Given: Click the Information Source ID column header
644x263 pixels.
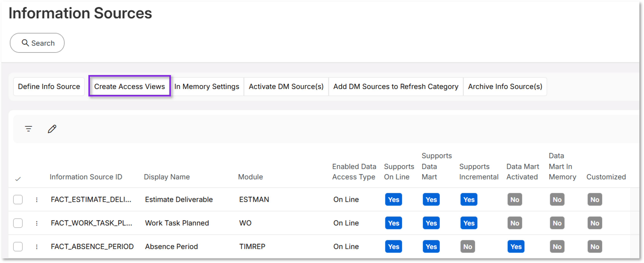Looking at the screenshot, I should [x=86, y=177].
